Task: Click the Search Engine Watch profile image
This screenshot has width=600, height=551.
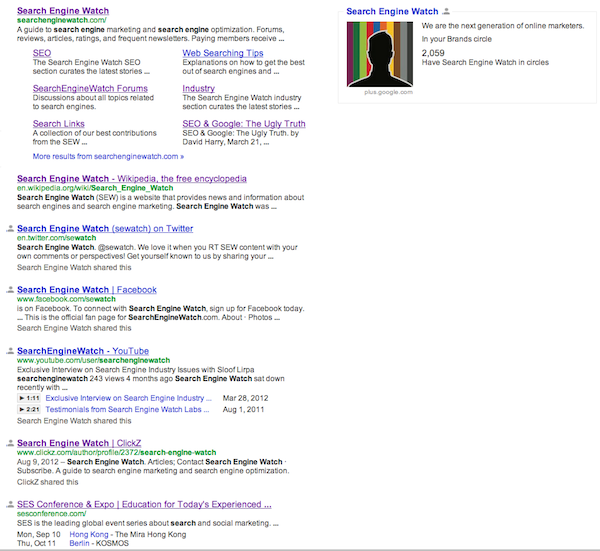Action: click(x=380, y=54)
